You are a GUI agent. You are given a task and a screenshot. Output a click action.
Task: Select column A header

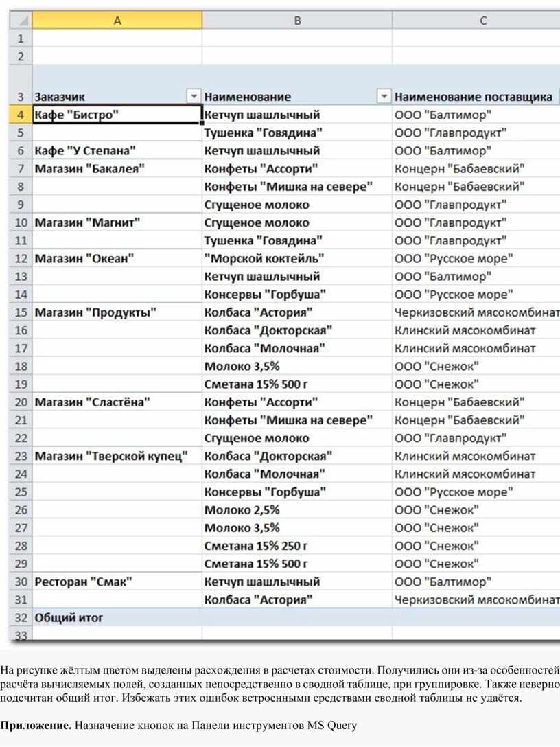pos(117,21)
